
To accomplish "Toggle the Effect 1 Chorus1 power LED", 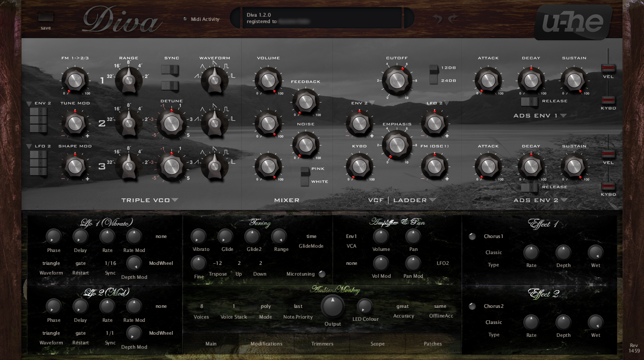I will (472, 236).
